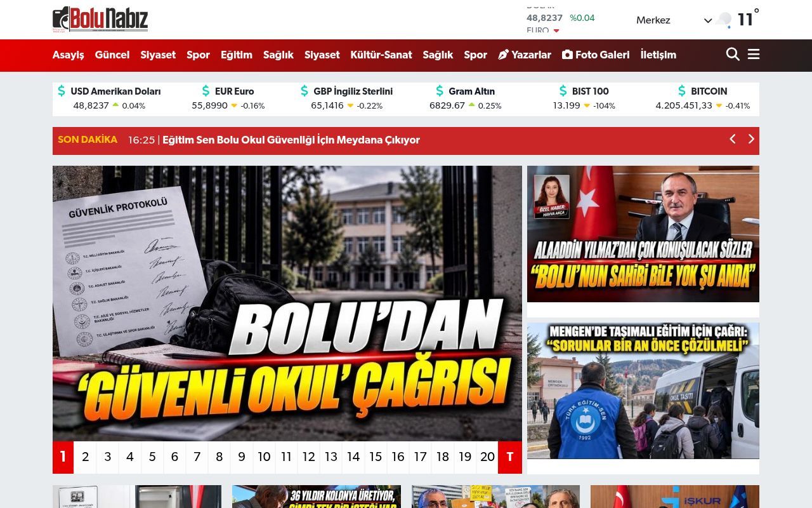The height and width of the screenshot is (508, 812).
Task: Open the 36 yıldır kolonya üretiyor card
Action: coord(317,497)
